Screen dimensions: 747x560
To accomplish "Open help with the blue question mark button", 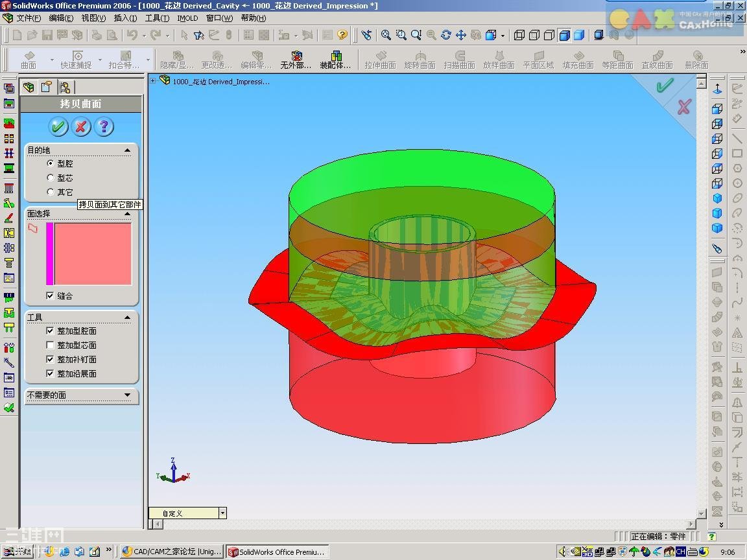I will 104,126.
